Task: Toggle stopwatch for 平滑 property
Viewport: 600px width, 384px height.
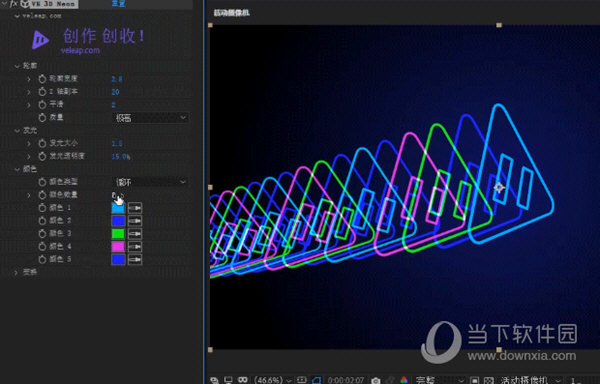Action: click(x=42, y=104)
